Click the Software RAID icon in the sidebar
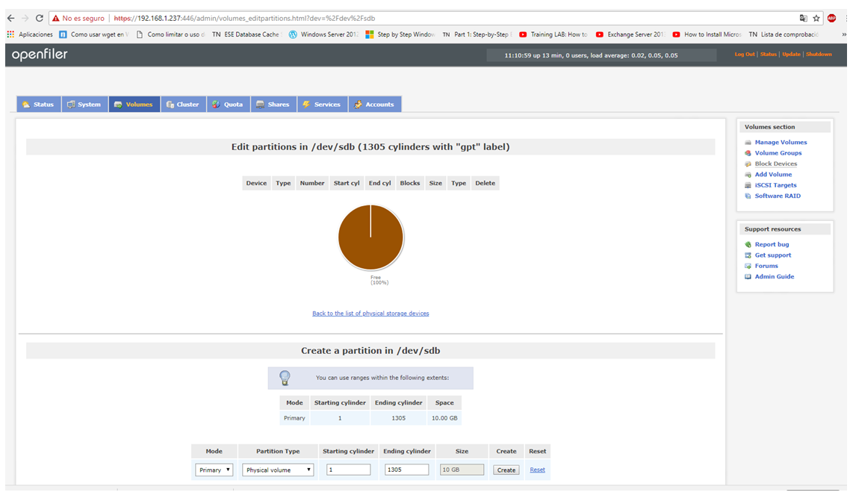 coord(748,196)
